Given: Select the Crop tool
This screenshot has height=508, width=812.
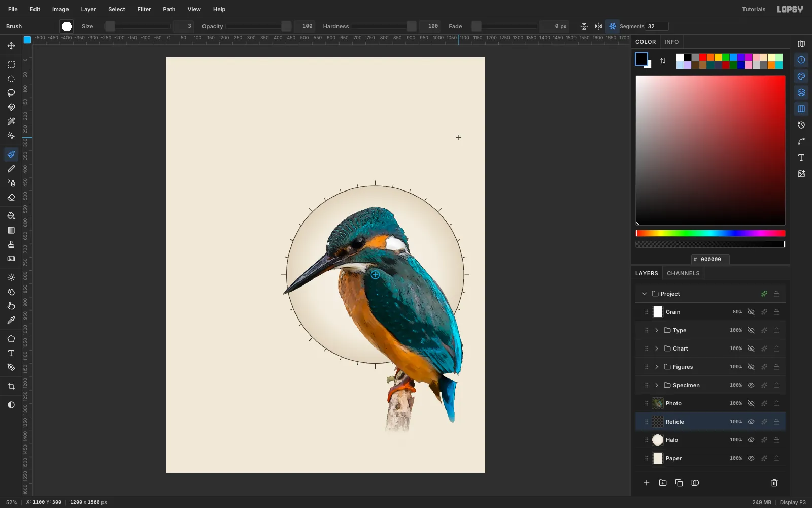Looking at the screenshot, I should tap(11, 386).
